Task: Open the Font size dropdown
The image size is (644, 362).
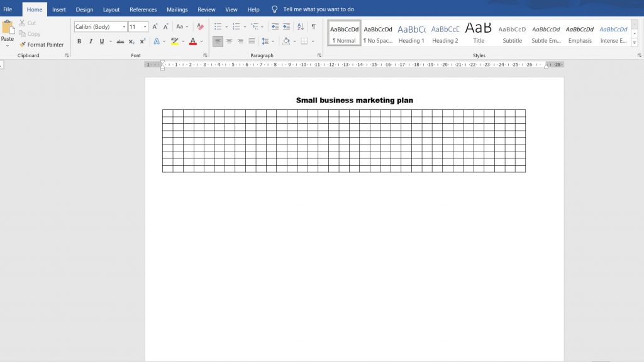Action: click(144, 27)
